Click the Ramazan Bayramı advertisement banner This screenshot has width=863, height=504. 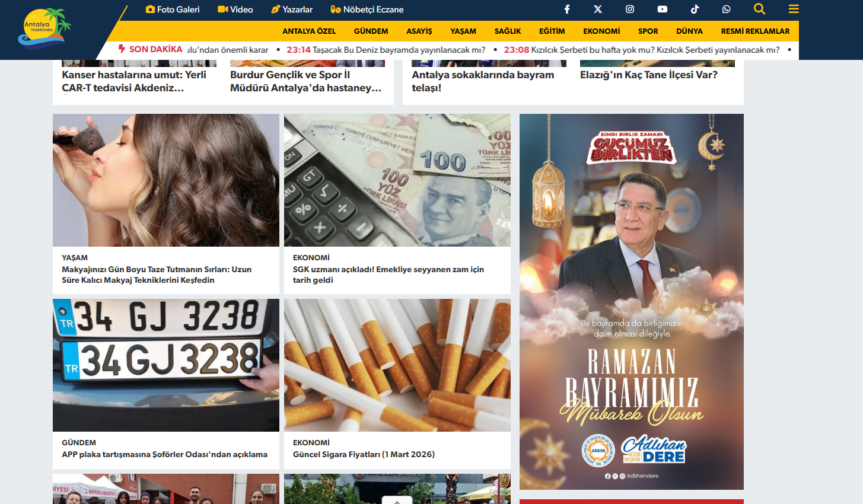631,301
